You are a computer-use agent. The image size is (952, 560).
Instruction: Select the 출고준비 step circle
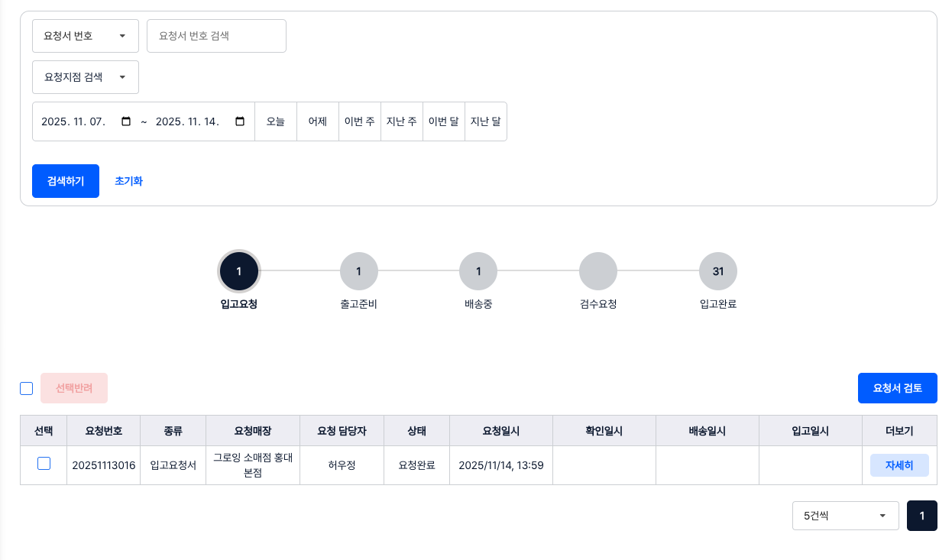pyautogui.click(x=359, y=271)
